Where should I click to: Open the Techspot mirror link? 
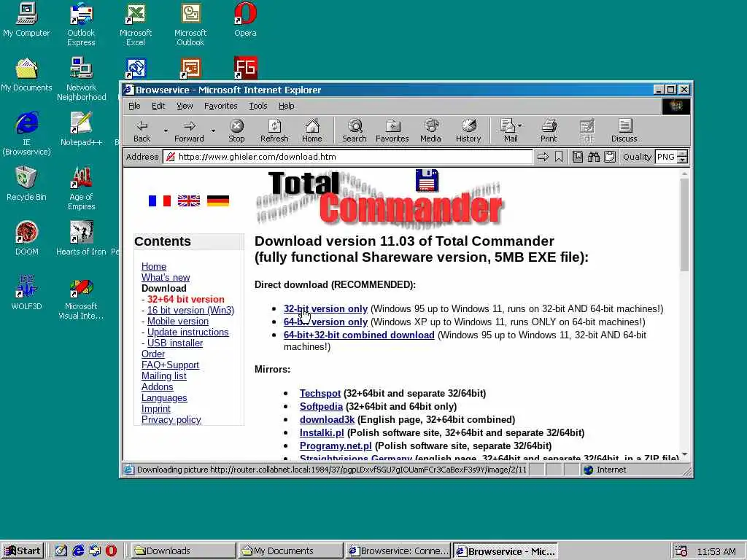[x=320, y=393]
